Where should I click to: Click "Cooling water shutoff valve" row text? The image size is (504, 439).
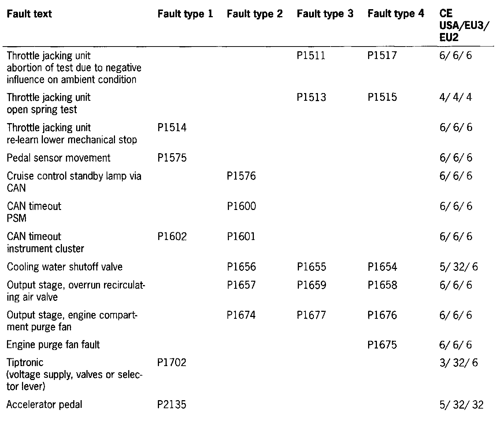click(64, 267)
